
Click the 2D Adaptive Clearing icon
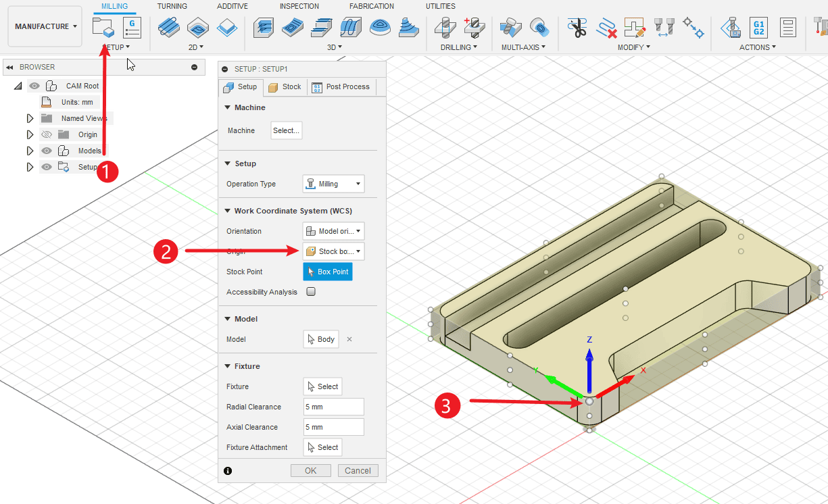(168, 28)
